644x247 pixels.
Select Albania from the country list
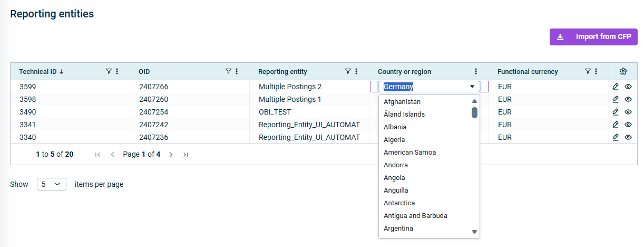[x=395, y=127]
